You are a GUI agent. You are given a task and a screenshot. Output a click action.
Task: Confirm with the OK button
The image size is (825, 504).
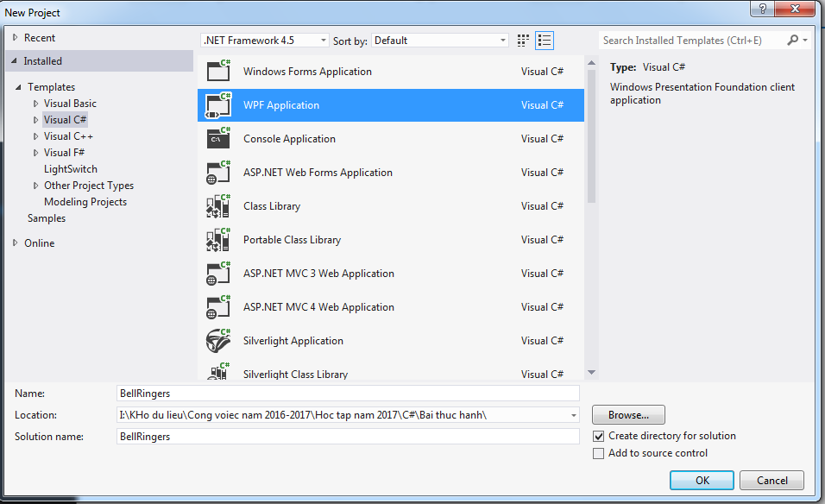pyautogui.click(x=702, y=481)
